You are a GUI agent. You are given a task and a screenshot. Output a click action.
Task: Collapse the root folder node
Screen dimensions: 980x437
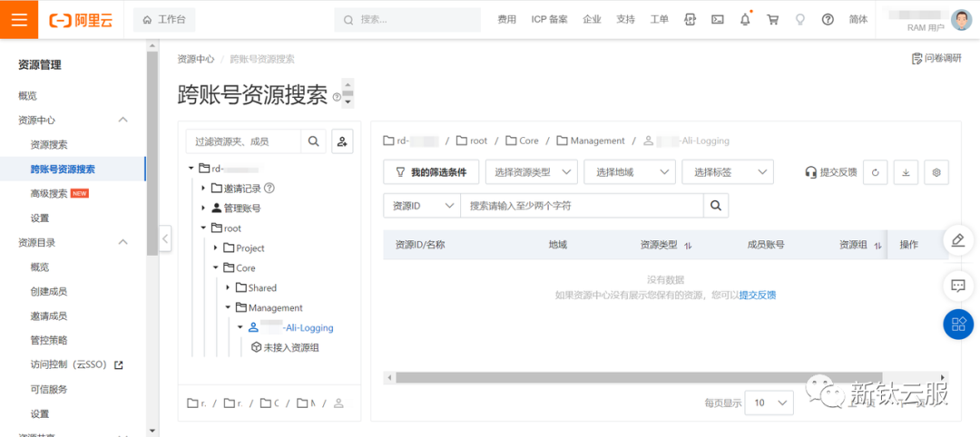pyautogui.click(x=203, y=228)
